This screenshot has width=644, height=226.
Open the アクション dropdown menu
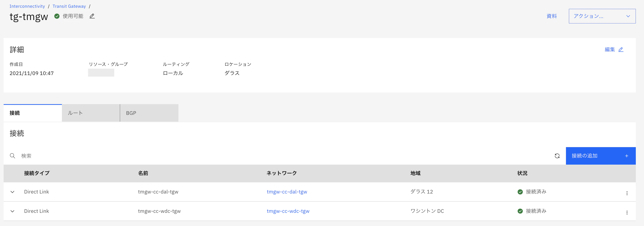click(602, 16)
